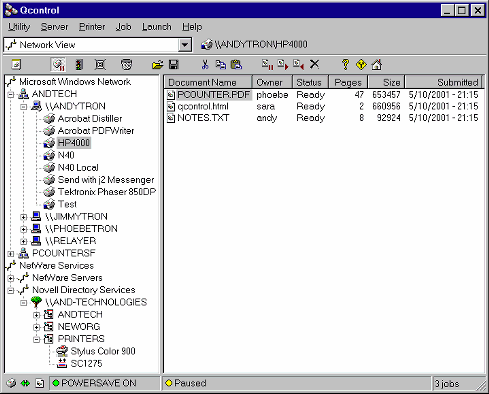The height and width of the screenshot is (394, 489).
Task: Select the NOTES.TXT print job
Action: [x=203, y=118]
